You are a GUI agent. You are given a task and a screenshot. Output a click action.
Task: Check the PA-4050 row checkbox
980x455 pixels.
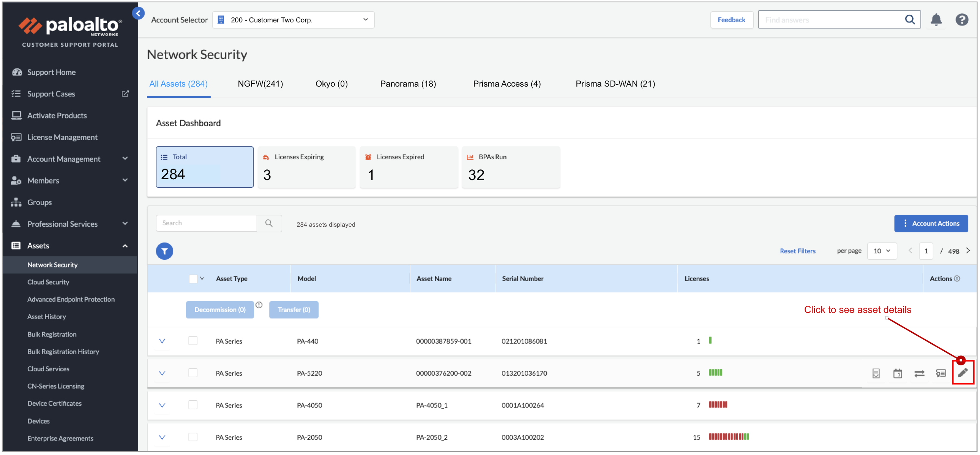point(193,405)
